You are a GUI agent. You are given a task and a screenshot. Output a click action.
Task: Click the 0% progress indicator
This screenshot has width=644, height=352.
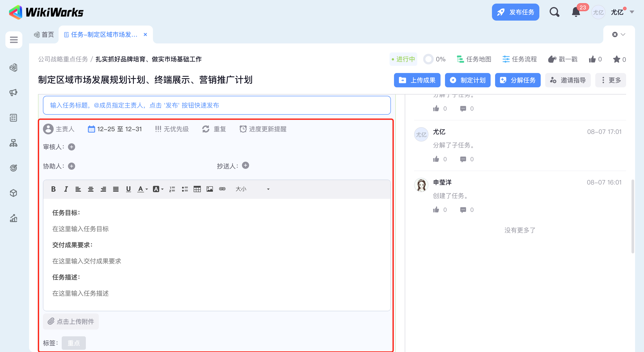[x=435, y=59]
